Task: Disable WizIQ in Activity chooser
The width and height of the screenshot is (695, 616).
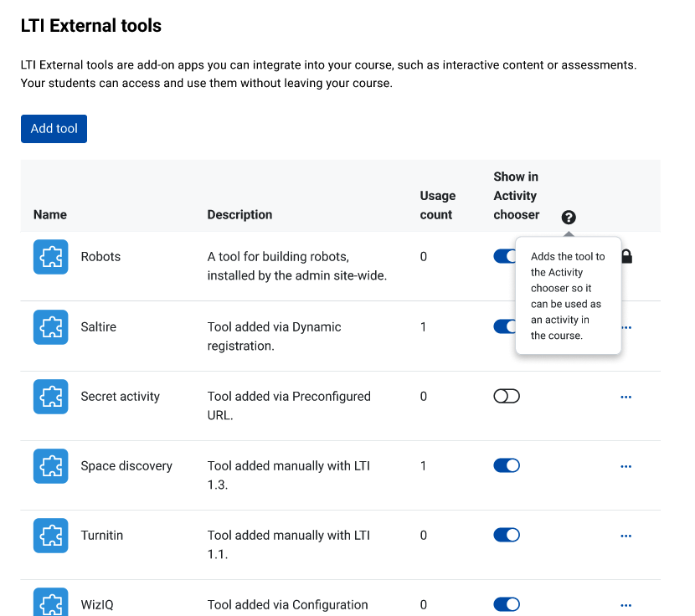Action: (507, 604)
